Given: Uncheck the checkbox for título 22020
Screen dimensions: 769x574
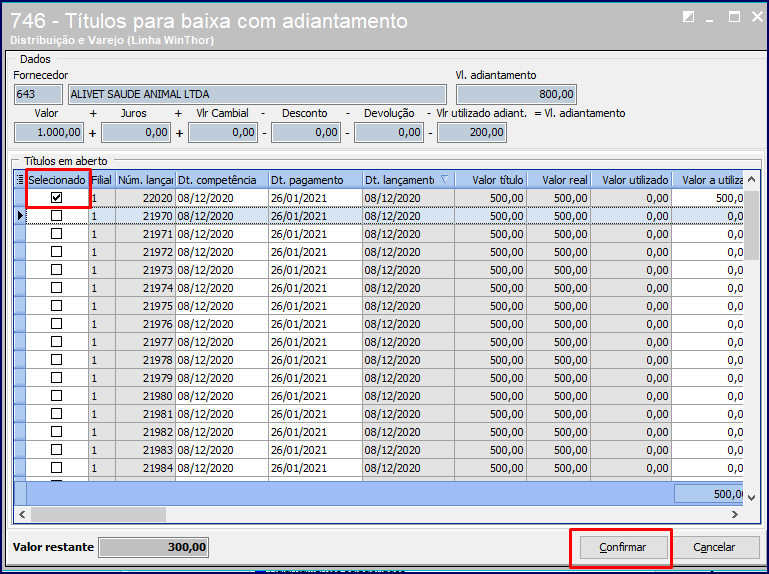Looking at the screenshot, I should [x=56, y=198].
